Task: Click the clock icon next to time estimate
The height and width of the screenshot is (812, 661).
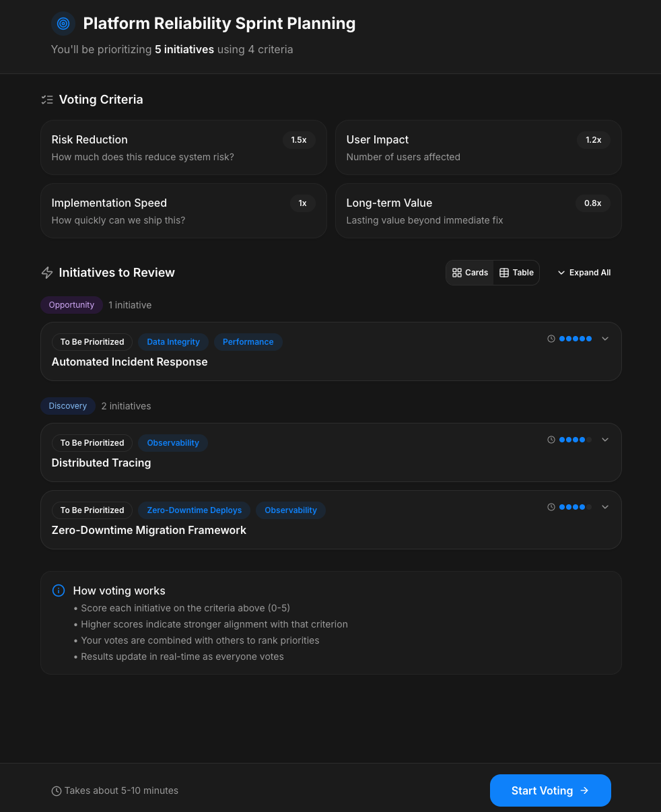Action: (x=57, y=791)
